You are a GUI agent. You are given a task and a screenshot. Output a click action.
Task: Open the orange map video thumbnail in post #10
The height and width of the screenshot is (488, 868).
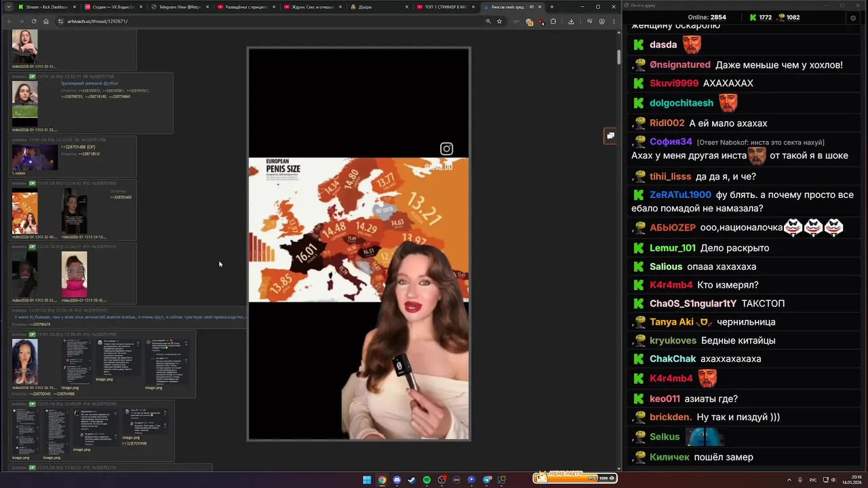point(25,212)
